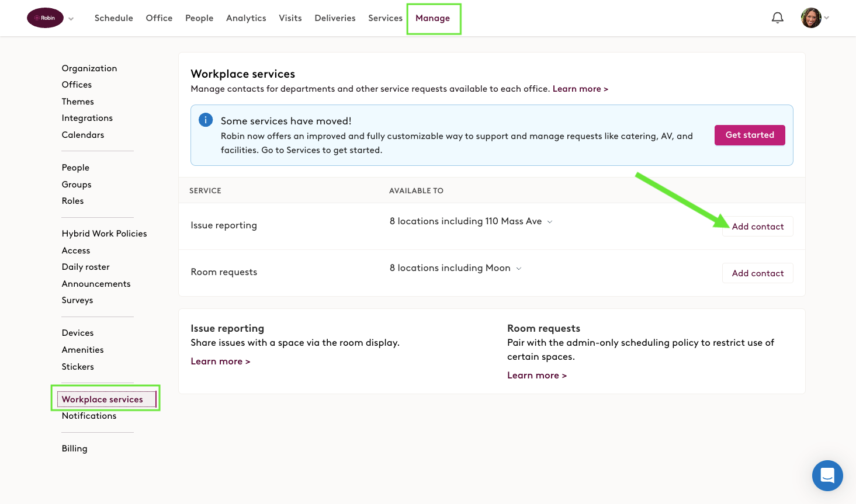The width and height of the screenshot is (856, 504).
Task: Click the Issue reporting row label
Action: tap(224, 225)
